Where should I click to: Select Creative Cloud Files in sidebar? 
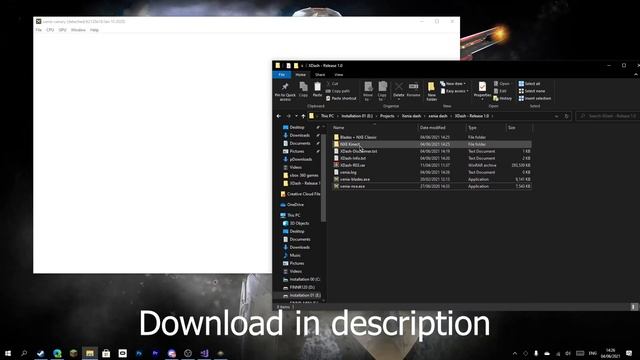click(x=300, y=194)
